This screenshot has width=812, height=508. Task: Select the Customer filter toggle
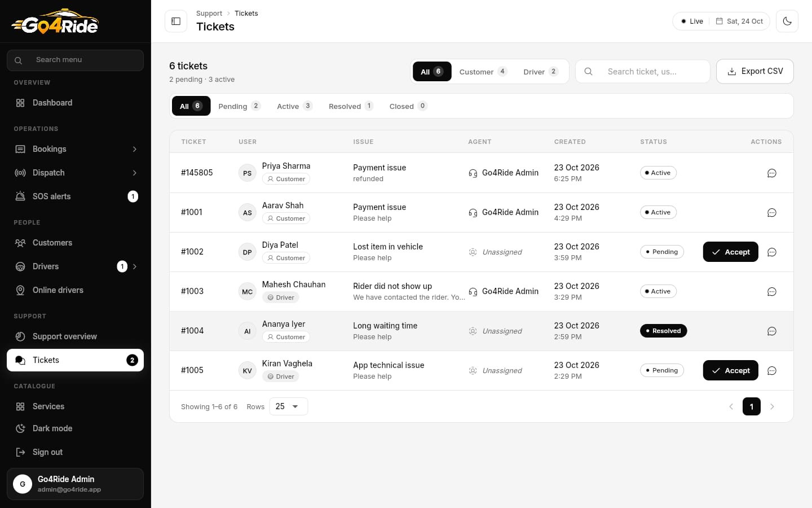tap(483, 72)
